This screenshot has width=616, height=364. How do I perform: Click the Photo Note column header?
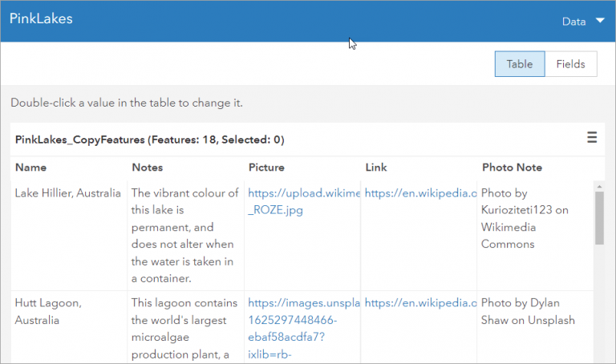click(512, 168)
